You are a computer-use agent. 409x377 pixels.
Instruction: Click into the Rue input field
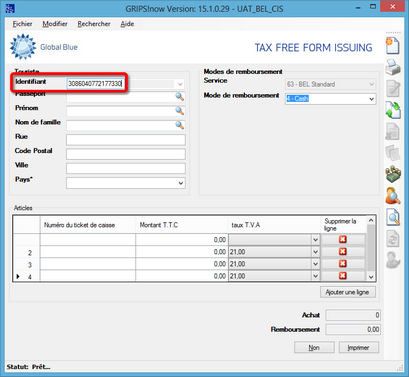126,140
